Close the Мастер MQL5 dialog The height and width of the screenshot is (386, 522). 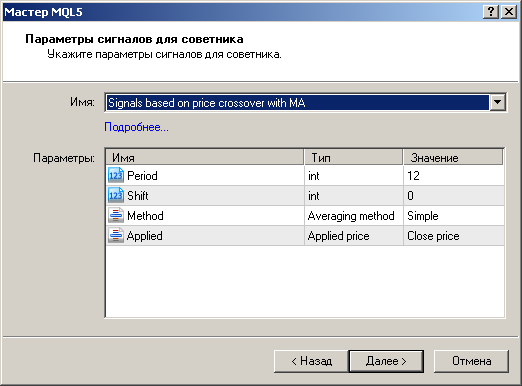coord(509,12)
